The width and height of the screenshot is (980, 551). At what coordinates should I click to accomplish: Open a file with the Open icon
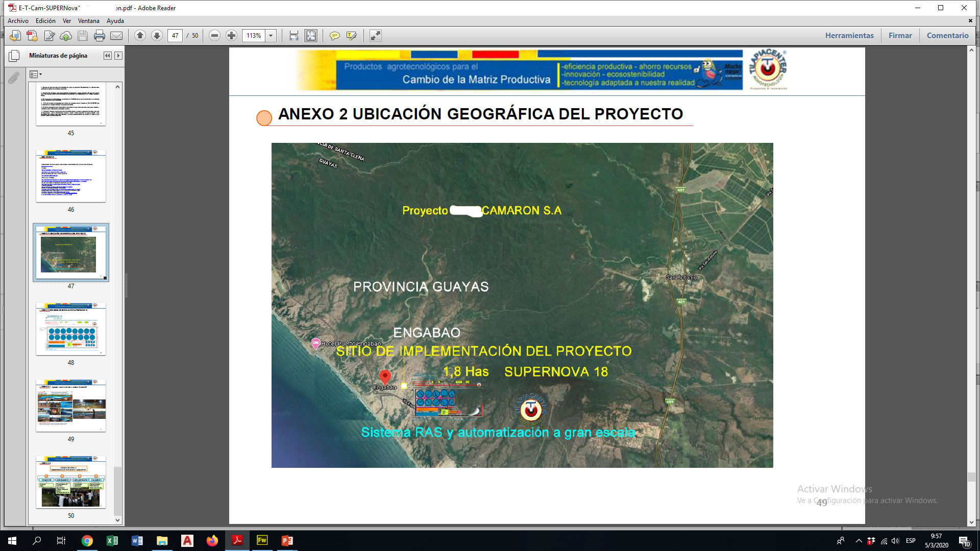15,36
